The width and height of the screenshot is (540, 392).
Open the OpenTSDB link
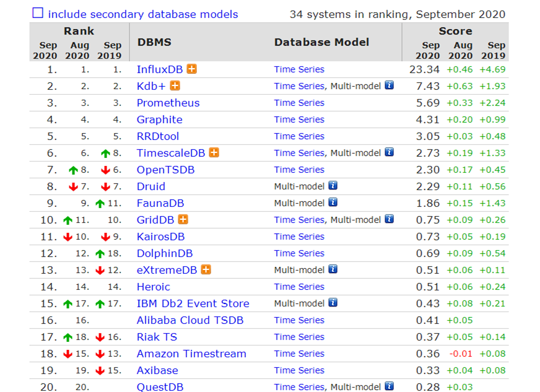tap(165, 170)
